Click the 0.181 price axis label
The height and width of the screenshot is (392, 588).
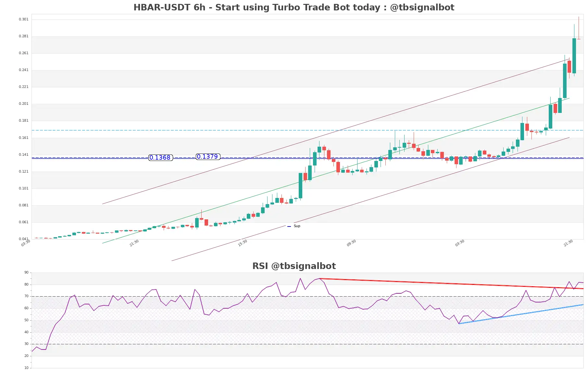point(23,121)
